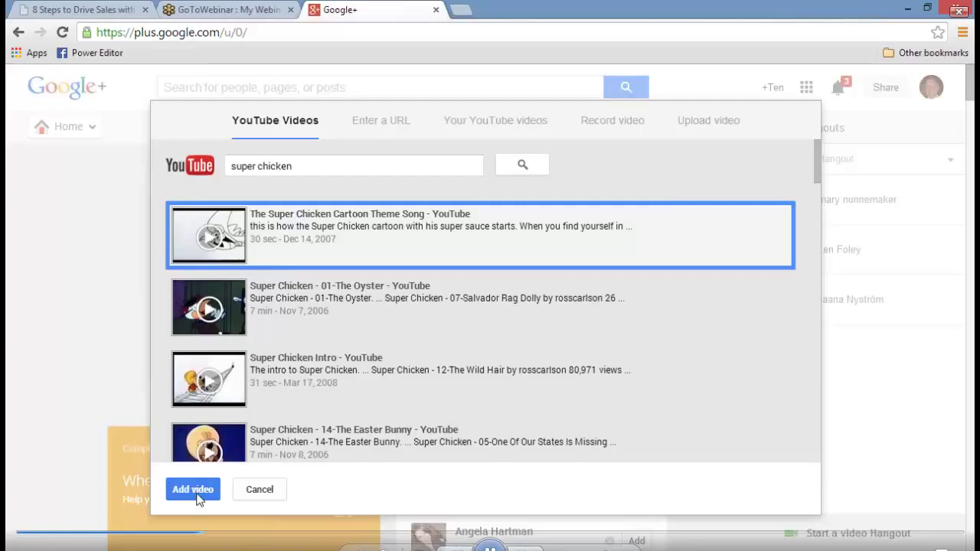This screenshot has height=551, width=980.
Task: Focus the YouTube search field with 'super chicken'
Action: pyautogui.click(x=354, y=165)
